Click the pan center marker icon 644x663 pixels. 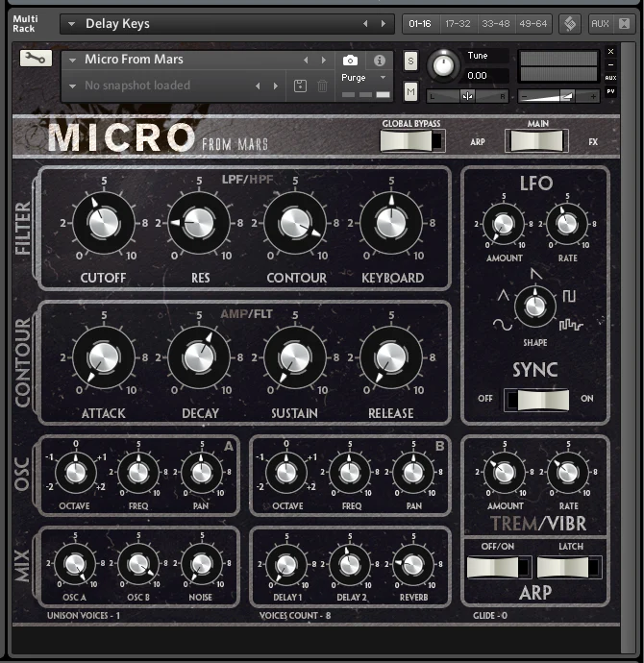point(467,96)
